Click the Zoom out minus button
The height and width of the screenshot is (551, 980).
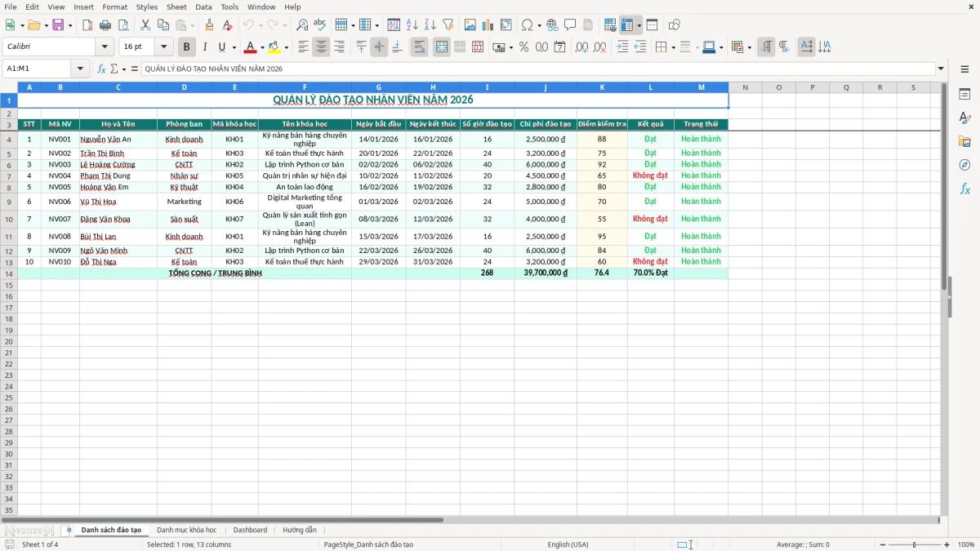[x=883, y=544]
